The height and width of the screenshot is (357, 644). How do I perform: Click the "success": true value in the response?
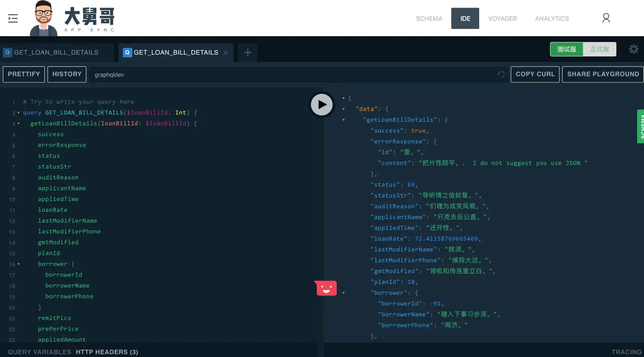tap(418, 131)
